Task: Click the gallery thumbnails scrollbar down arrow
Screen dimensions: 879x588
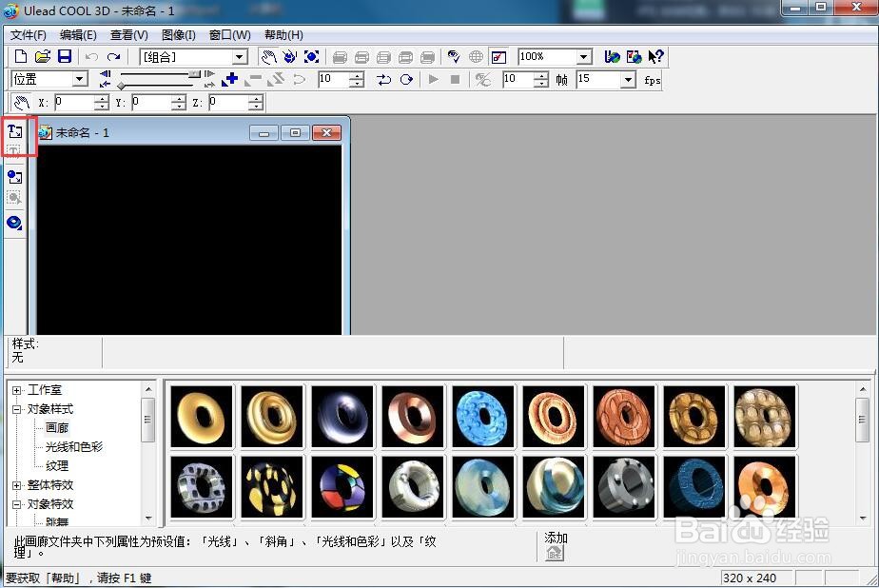Action: point(863,519)
